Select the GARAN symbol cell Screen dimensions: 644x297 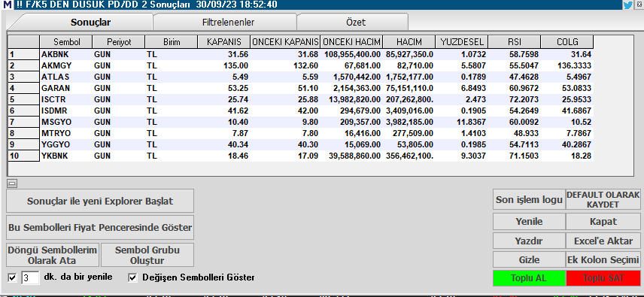point(66,88)
